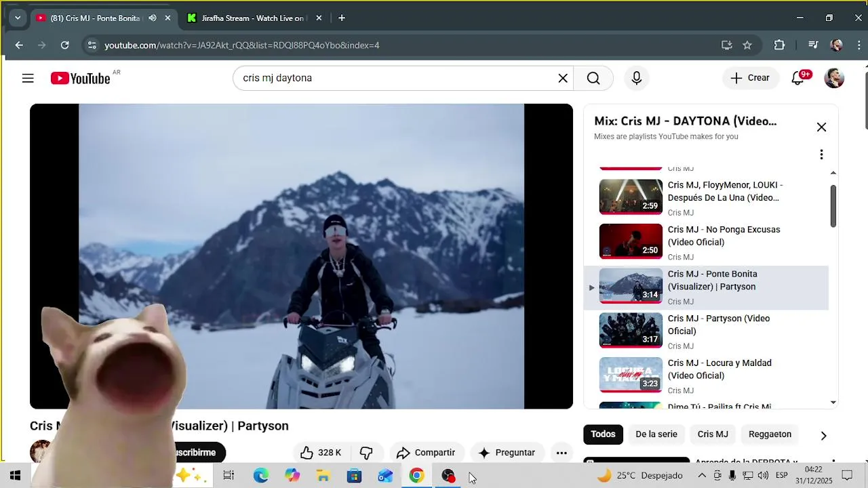Show hidden tray icons chevron

pos(702,476)
